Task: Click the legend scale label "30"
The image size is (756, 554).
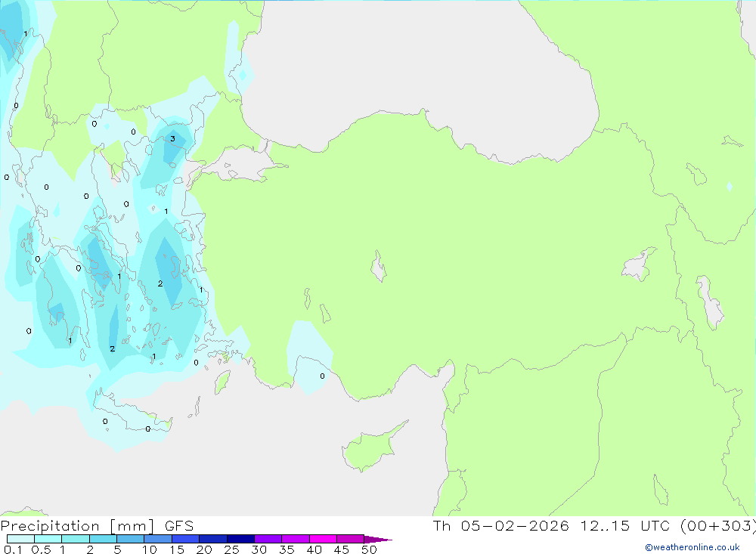Action: click(259, 549)
